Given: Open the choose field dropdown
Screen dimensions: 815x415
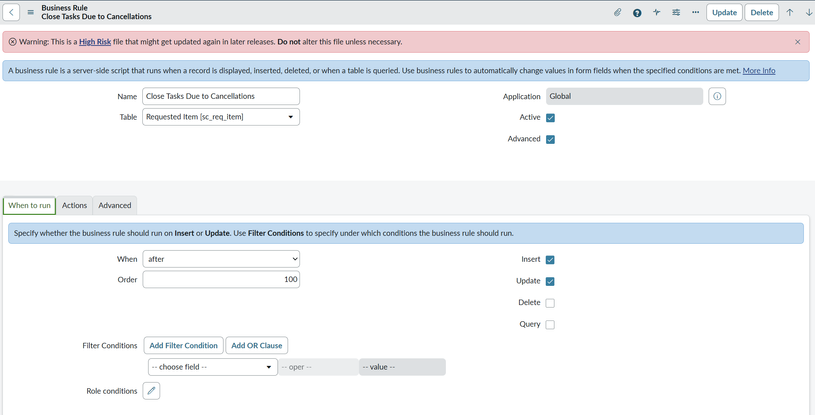Looking at the screenshot, I should pos(212,367).
